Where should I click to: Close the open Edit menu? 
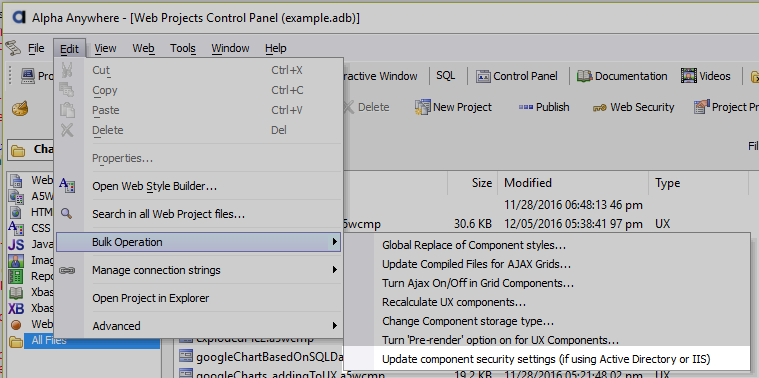[x=70, y=48]
